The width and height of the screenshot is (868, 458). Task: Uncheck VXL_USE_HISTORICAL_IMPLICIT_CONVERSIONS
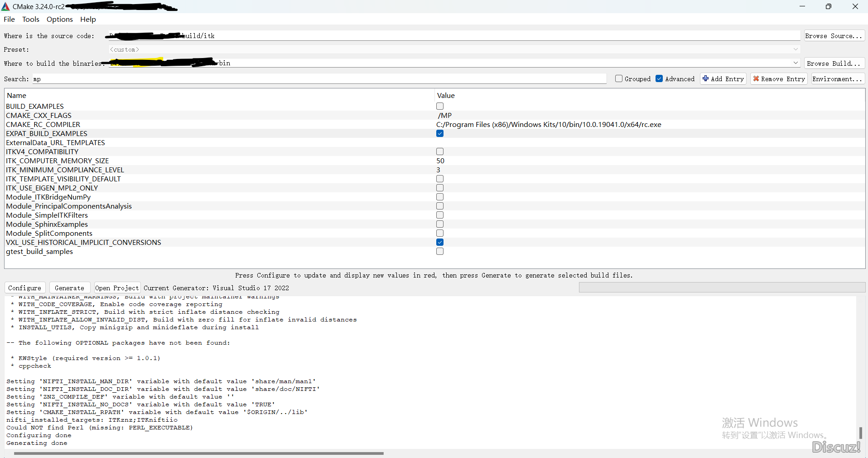[x=440, y=242]
